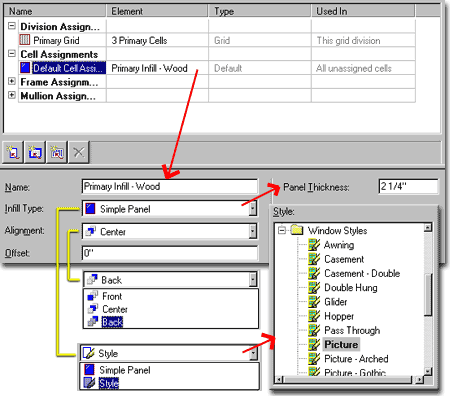The image size is (450, 396).
Task: Click the Pass Through style icon
Action: point(314,330)
